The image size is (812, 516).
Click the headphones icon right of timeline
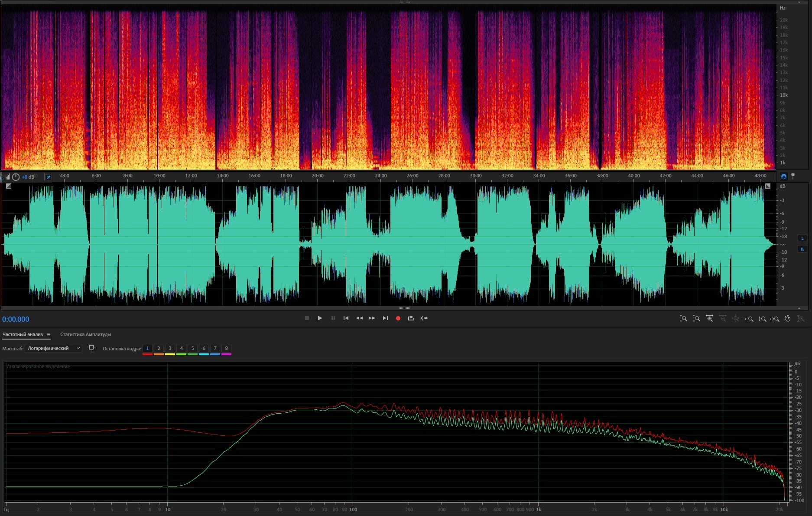point(783,176)
